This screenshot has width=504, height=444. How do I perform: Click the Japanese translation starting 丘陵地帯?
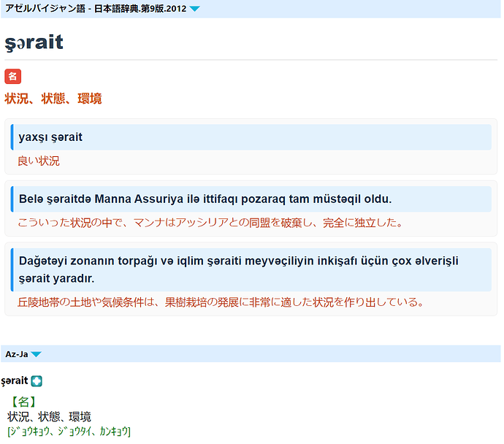tap(220, 302)
